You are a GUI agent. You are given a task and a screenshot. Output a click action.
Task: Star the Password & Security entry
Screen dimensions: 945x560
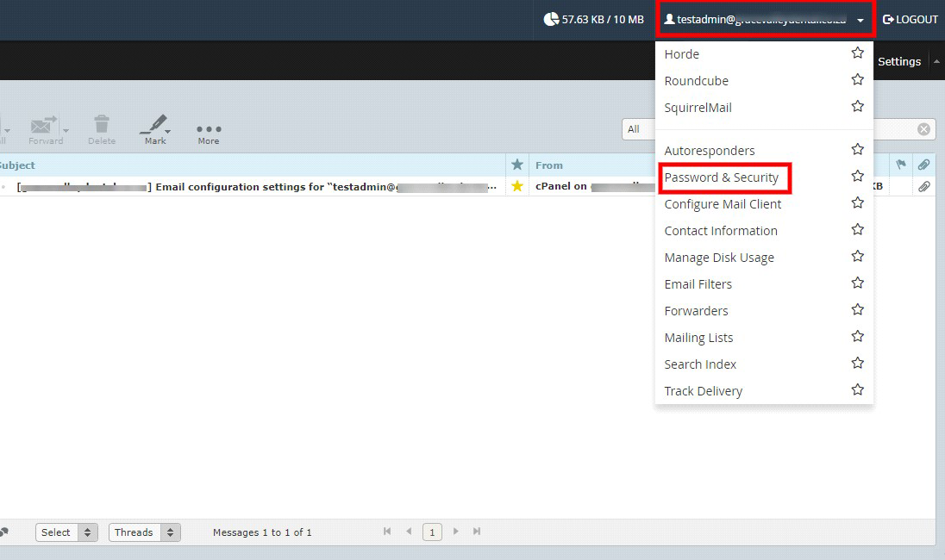point(857,175)
